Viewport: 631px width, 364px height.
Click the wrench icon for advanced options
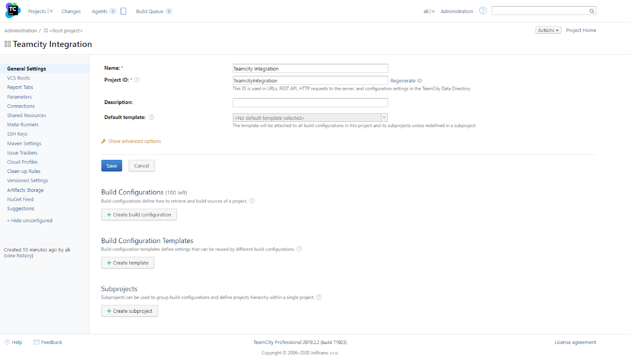click(x=104, y=141)
